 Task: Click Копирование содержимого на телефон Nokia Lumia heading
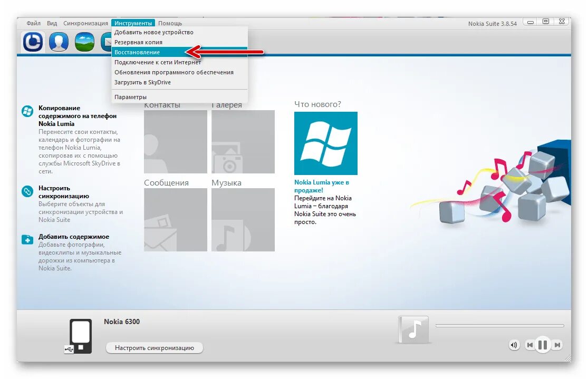[77, 116]
